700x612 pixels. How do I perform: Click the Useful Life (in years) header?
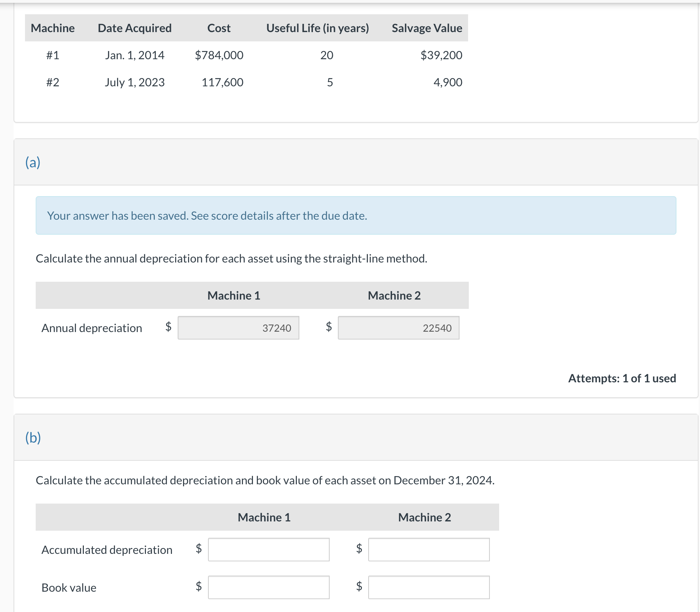[318, 28]
